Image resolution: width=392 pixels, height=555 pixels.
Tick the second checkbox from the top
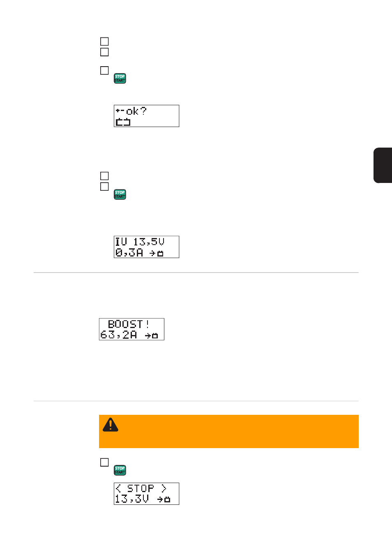pyautogui.click(x=104, y=52)
